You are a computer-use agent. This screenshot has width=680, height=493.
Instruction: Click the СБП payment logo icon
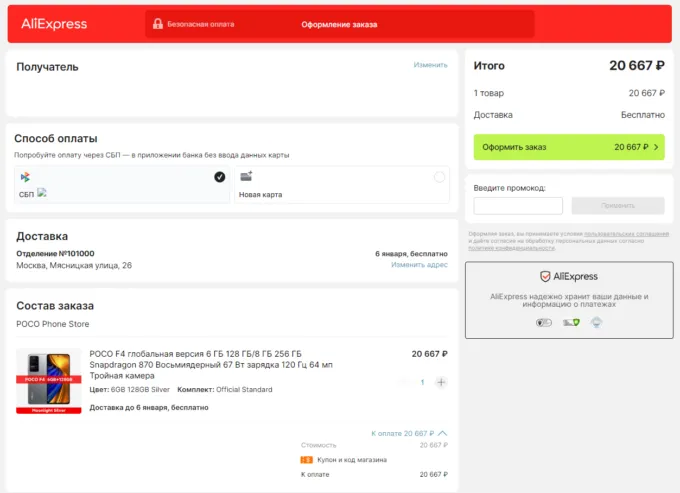(24, 177)
